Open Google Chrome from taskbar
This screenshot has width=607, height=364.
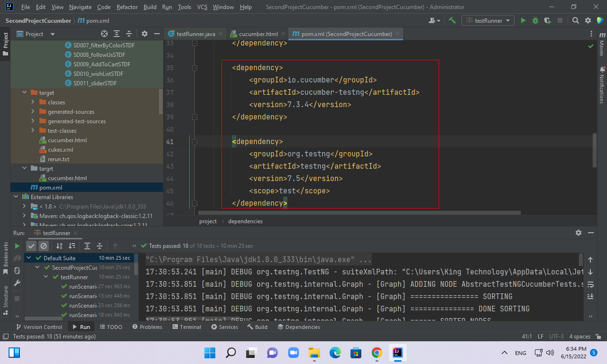[377, 352]
